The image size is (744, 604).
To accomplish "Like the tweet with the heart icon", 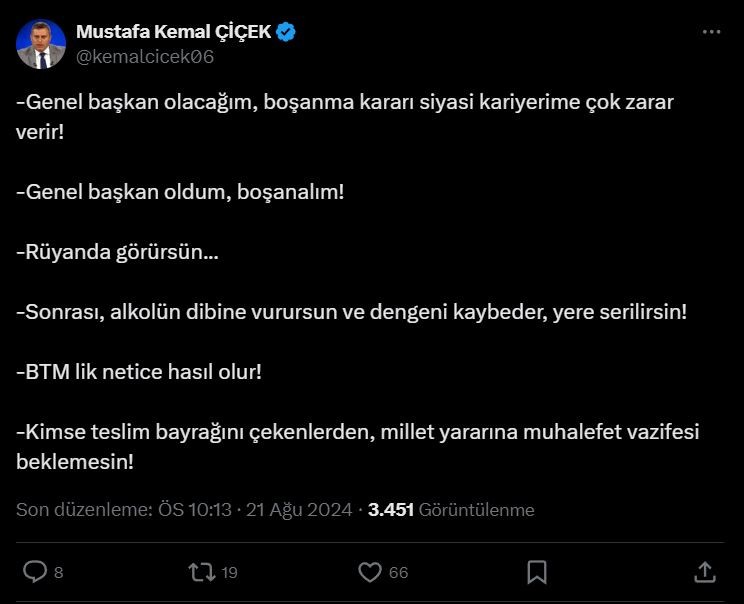I will [x=370, y=571].
